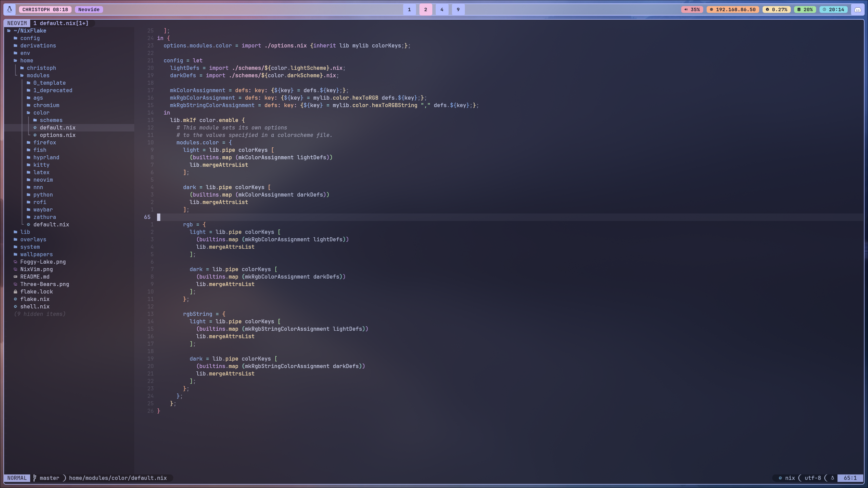Image resolution: width=868 pixels, height=488 pixels.
Task: Open shell.nix in the file tree
Action: tap(35, 306)
